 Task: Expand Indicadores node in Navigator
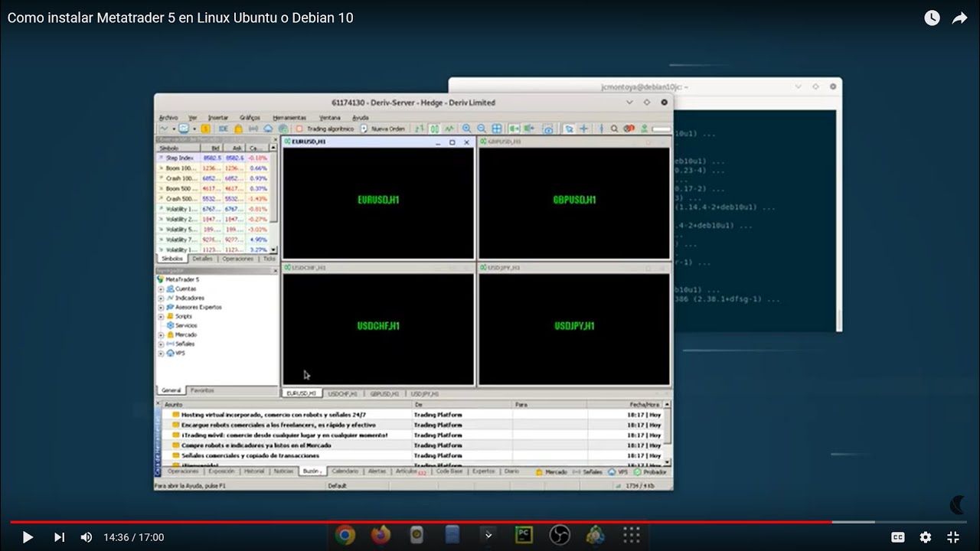(161, 298)
